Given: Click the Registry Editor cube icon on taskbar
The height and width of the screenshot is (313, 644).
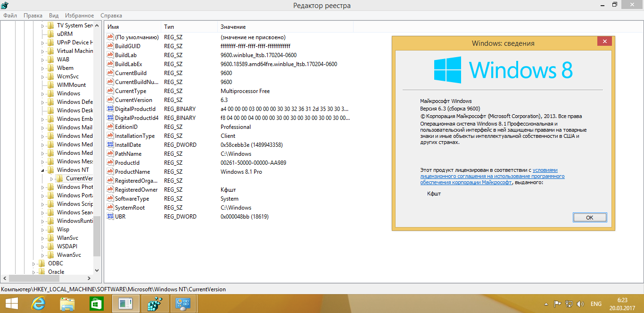Looking at the screenshot, I should (x=154, y=304).
